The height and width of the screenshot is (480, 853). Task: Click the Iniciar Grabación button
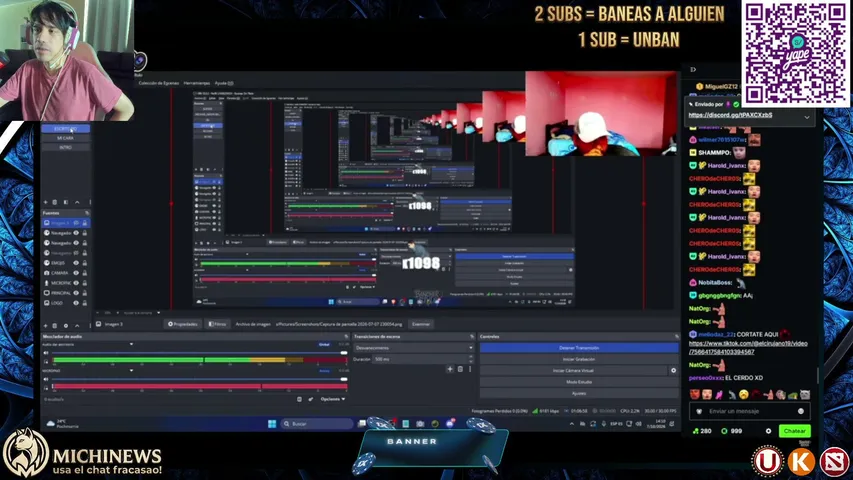coord(579,359)
